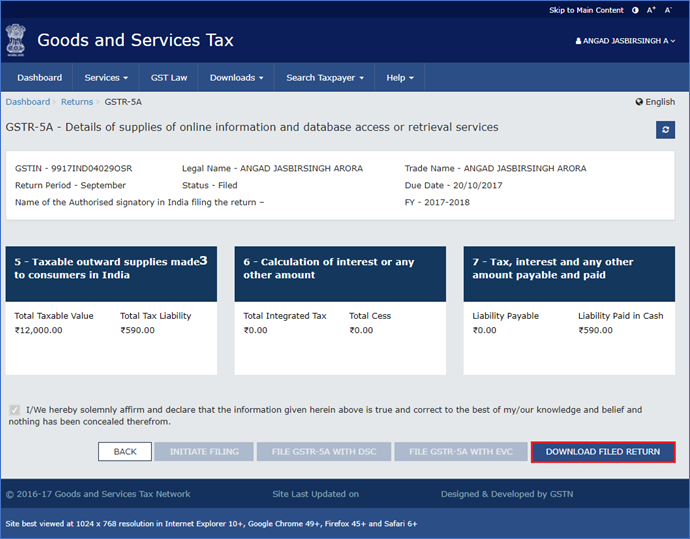The height and width of the screenshot is (539, 690).
Task: Click the Goods and Services Tax title
Action: click(135, 40)
